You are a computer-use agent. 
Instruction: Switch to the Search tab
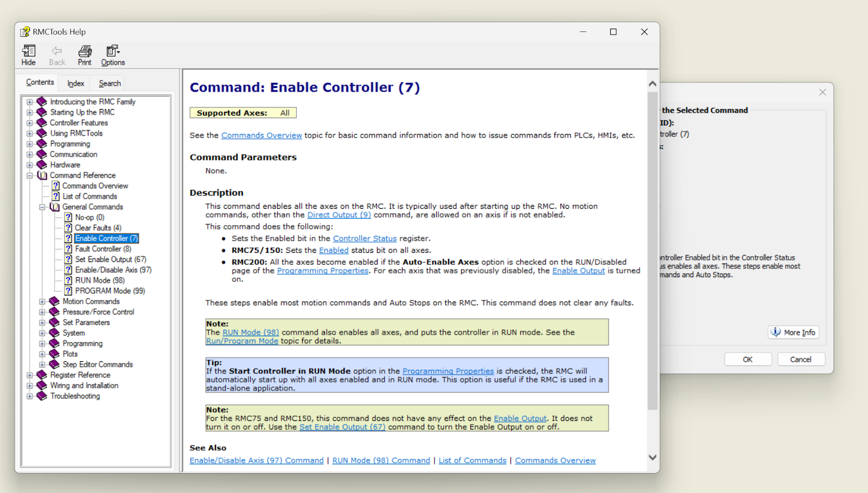point(110,84)
